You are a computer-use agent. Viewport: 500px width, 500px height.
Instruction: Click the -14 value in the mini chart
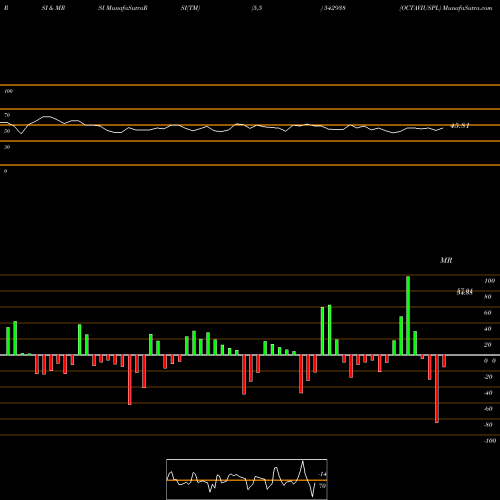pyautogui.click(x=322, y=474)
